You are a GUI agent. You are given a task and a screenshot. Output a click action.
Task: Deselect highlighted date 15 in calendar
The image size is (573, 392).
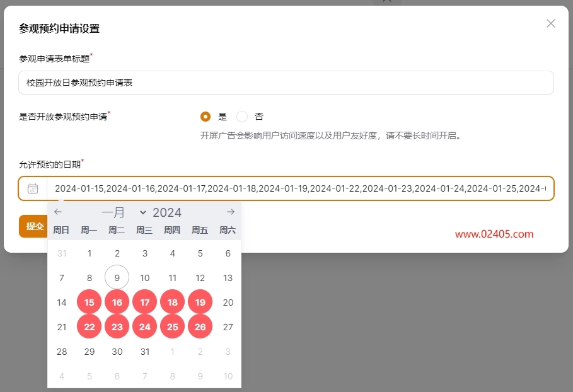[x=90, y=303]
